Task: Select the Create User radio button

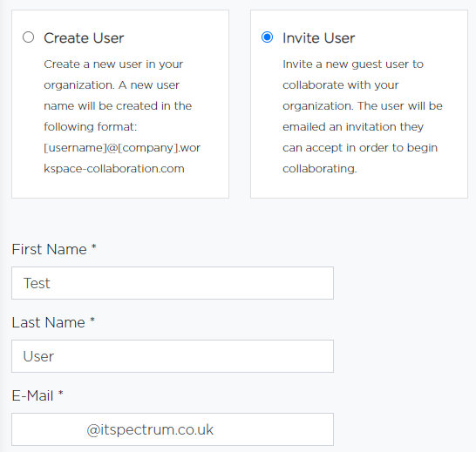Action: [28, 37]
